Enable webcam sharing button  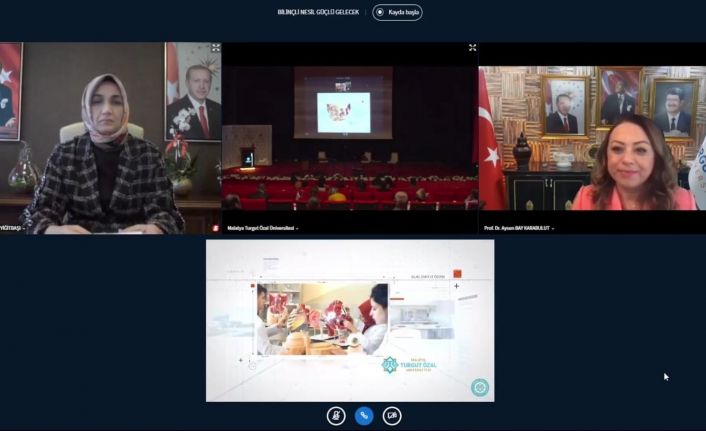(x=392, y=415)
